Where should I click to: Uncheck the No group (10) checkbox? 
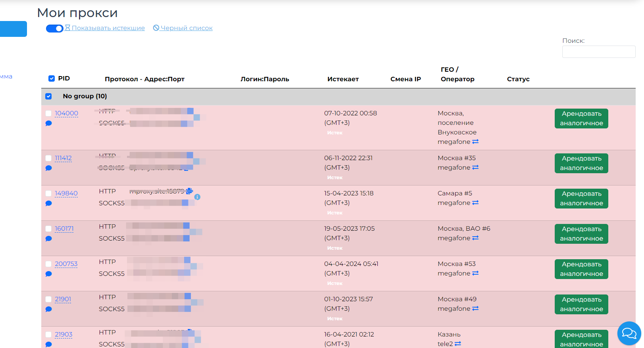(48, 96)
